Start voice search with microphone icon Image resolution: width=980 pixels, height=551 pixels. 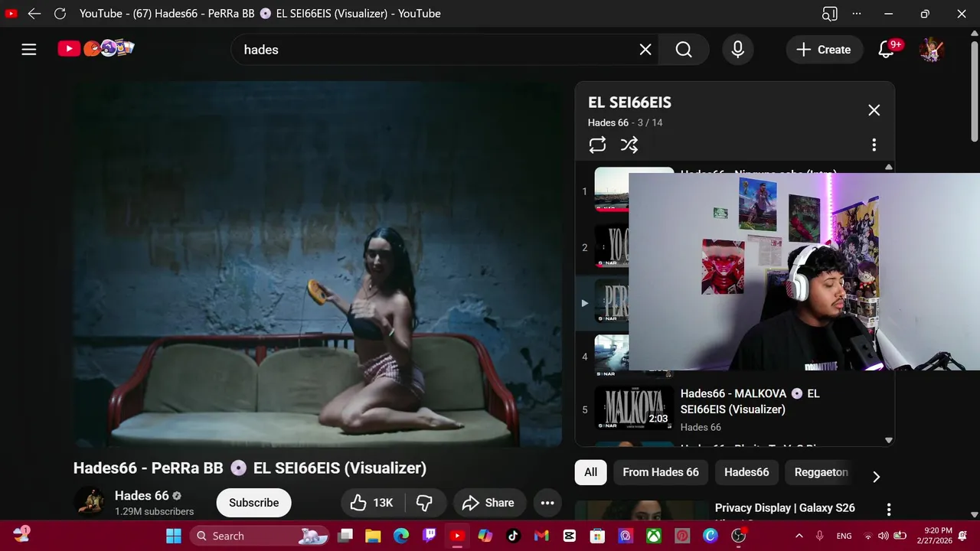click(738, 50)
